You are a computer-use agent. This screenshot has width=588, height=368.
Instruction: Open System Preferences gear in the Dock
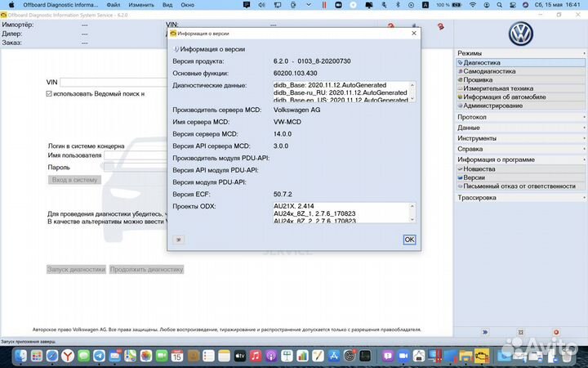tap(350, 355)
